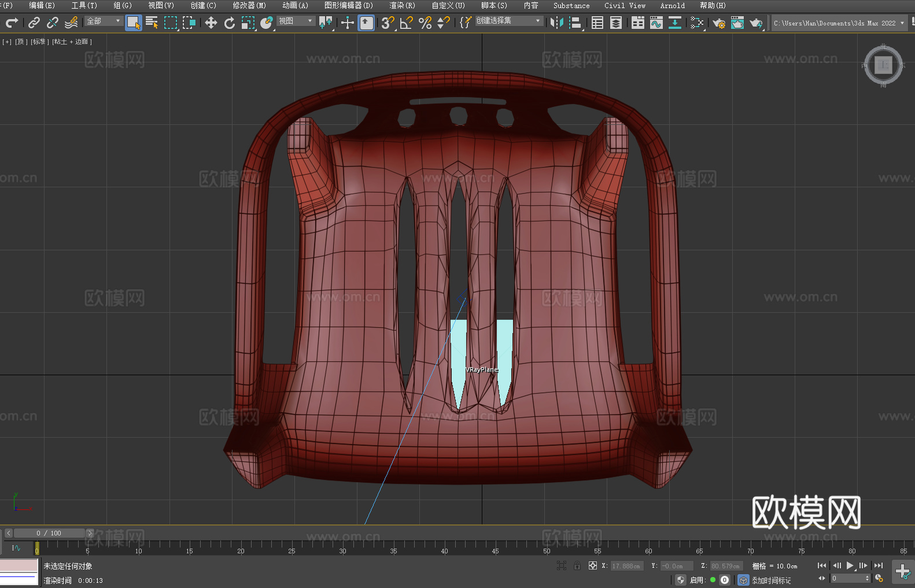This screenshot has height=588, width=915.
Task: Click the Mirror tool icon
Action: pos(557,23)
